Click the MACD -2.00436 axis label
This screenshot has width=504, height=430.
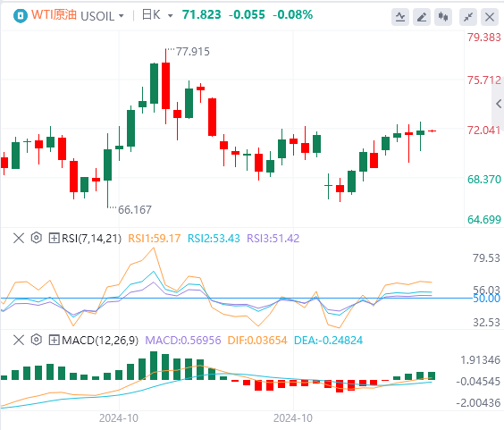[x=478, y=402]
